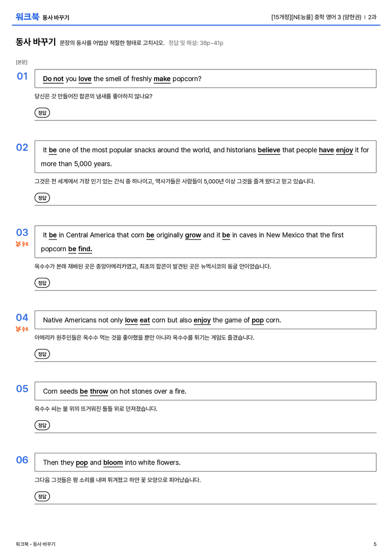Viewport: 392px width, 555px height.
Task: Click the 정답 badge under question 06
Action: [x=42, y=496]
